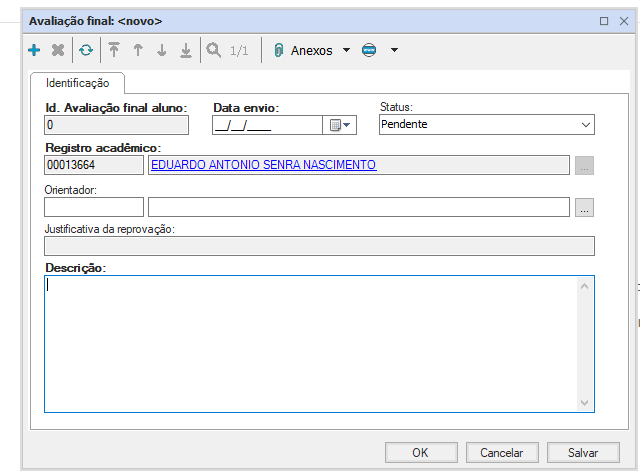The image size is (640, 473).
Task: Expand the Anexos dropdown arrow
Action: [x=346, y=50]
